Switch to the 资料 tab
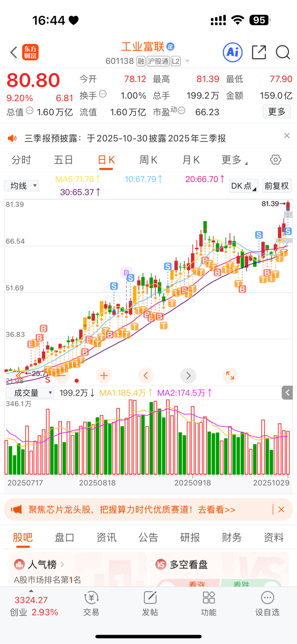The image size is (297, 644). pos(273,537)
